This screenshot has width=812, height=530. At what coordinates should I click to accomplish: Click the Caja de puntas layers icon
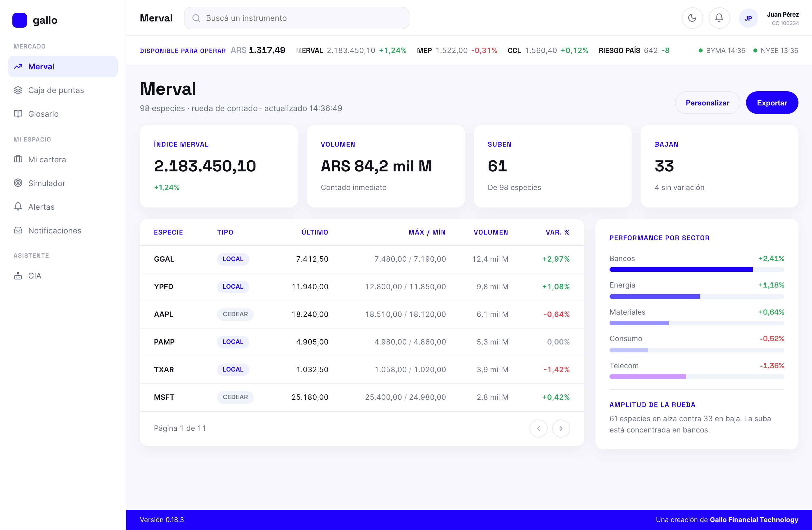[18, 90]
